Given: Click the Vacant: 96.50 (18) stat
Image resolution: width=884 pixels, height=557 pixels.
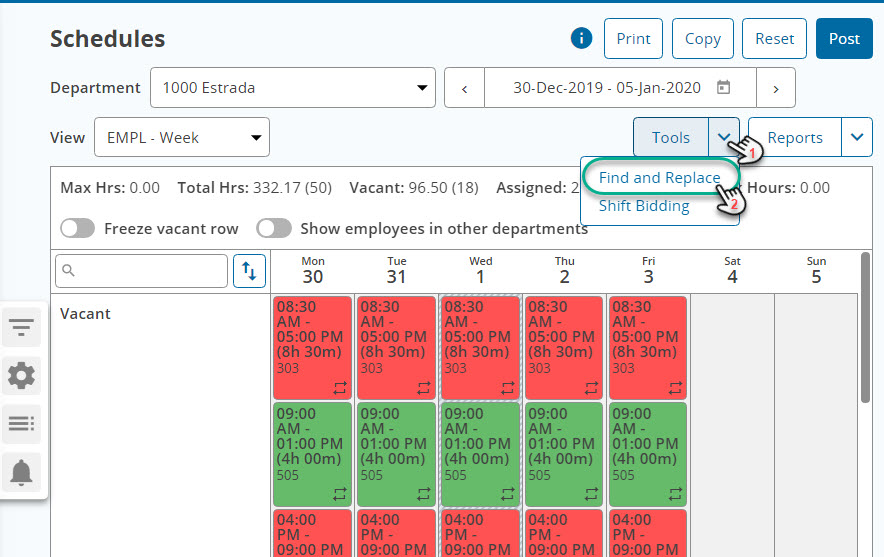Looking at the screenshot, I should [x=414, y=188].
